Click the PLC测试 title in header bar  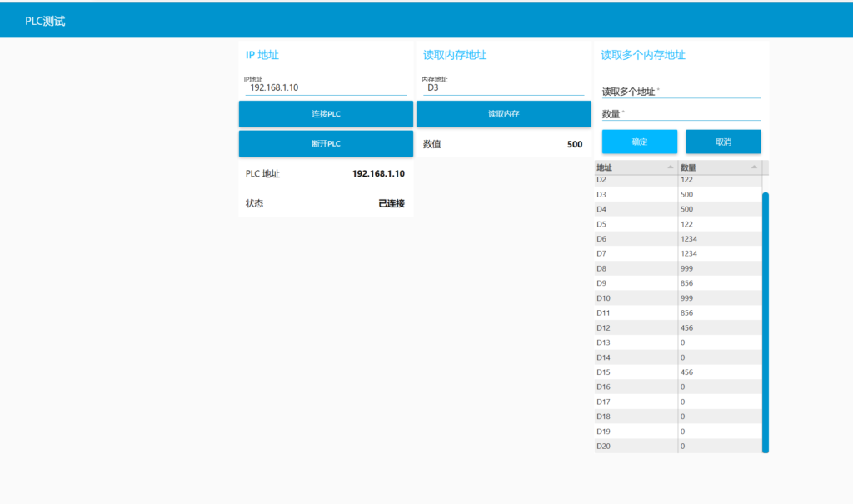[x=45, y=22]
